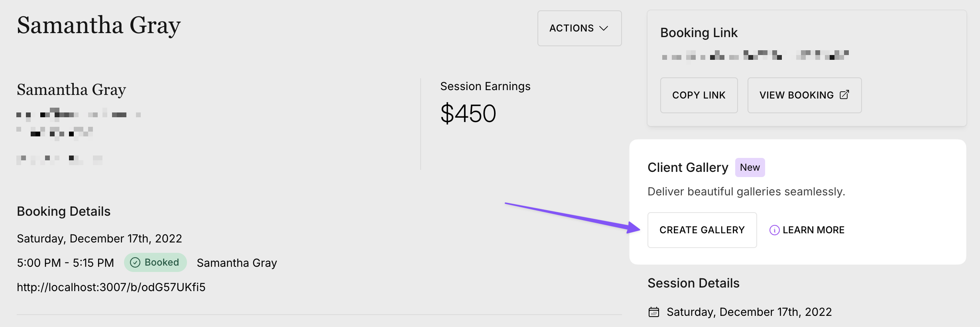Click the Client Gallery heading
Image resolution: width=980 pixels, height=327 pixels.
[x=688, y=167]
